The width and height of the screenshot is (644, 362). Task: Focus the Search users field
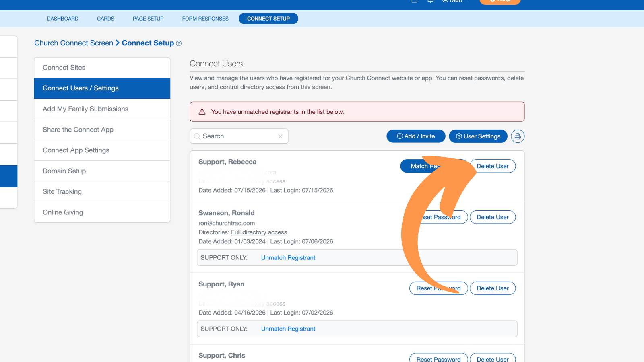239,136
